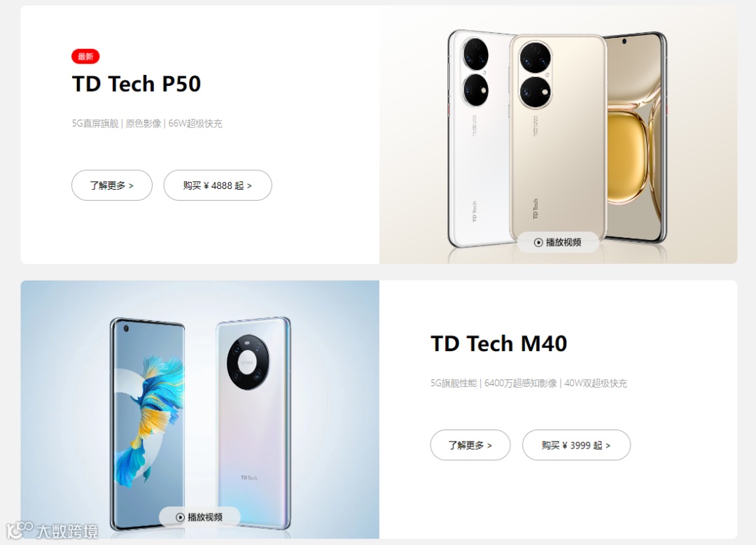Click 了解更多 under TD Tech P50
Viewport: 756px width, 545px height.
112,185
